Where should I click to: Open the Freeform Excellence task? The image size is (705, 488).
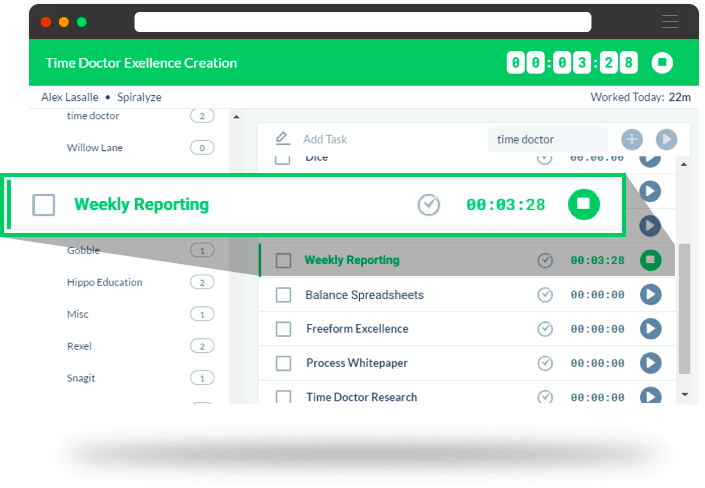[x=357, y=329]
